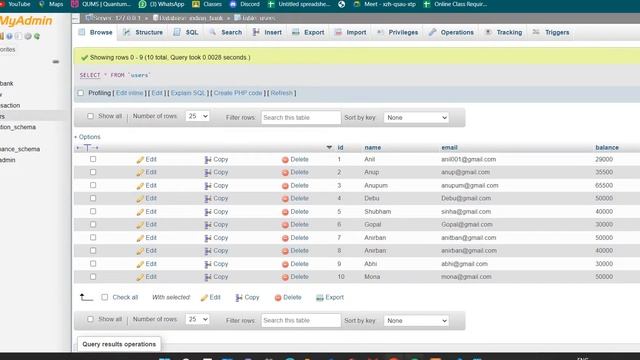Open the Discord bookmark
Screen dimensions: 640x360
[244, 4]
